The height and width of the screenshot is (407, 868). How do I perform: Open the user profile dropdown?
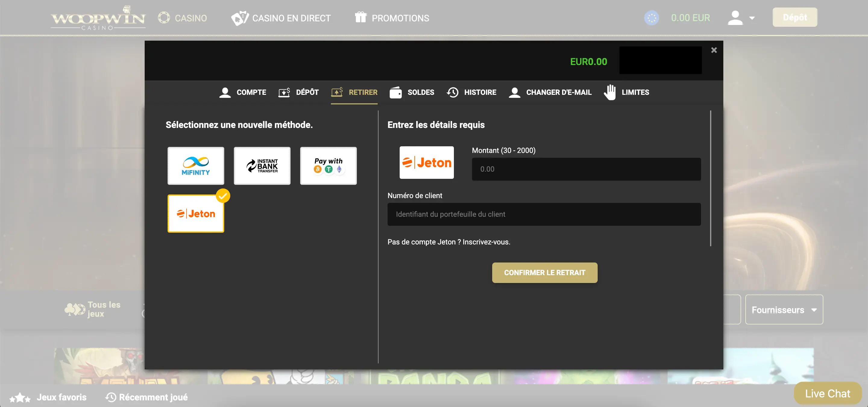[x=741, y=18]
